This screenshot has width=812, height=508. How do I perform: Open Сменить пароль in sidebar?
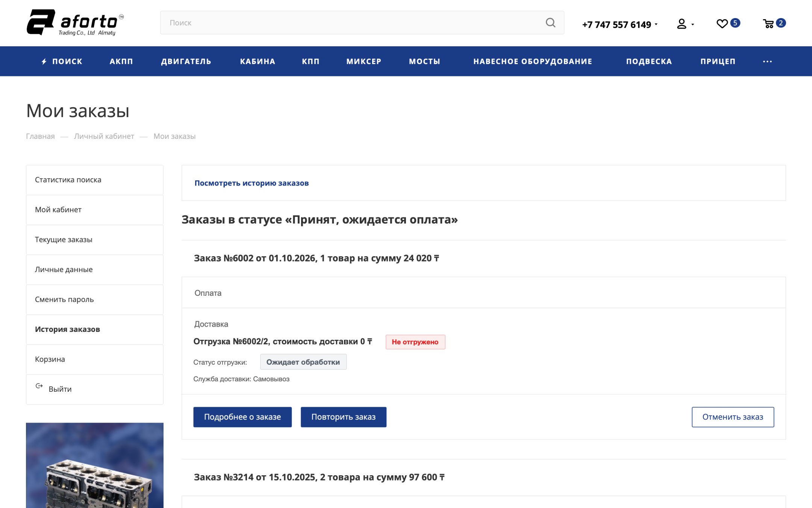(x=95, y=300)
